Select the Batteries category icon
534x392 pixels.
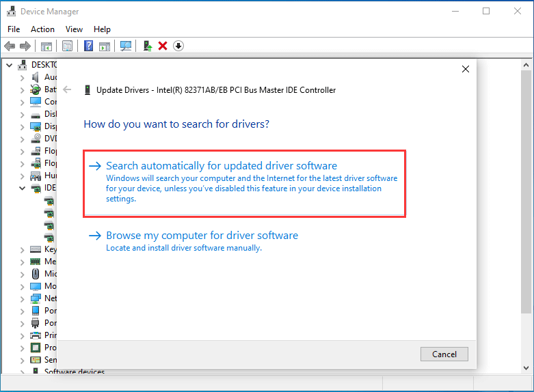pyautogui.click(x=36, y=89)
